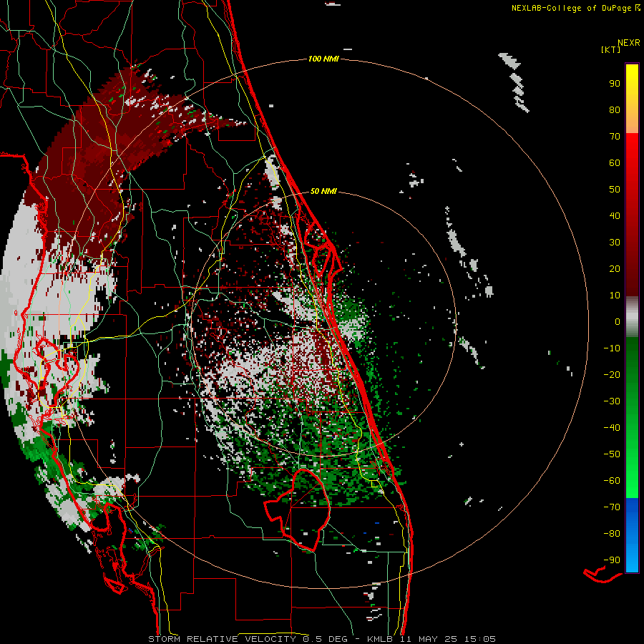The height and width of the screenshot is (644, 644).
Task: Click the 10 value on the velocity scale
Action: [615, 296]
